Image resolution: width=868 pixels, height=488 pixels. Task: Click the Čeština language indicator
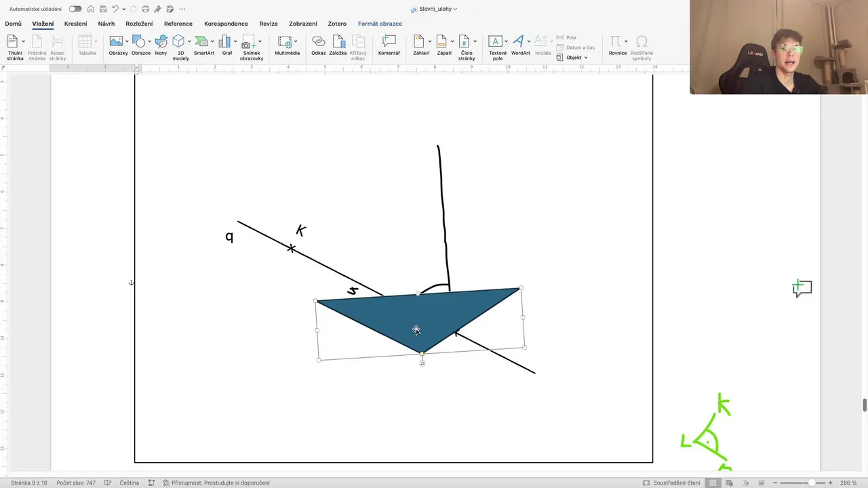point(129,483)
